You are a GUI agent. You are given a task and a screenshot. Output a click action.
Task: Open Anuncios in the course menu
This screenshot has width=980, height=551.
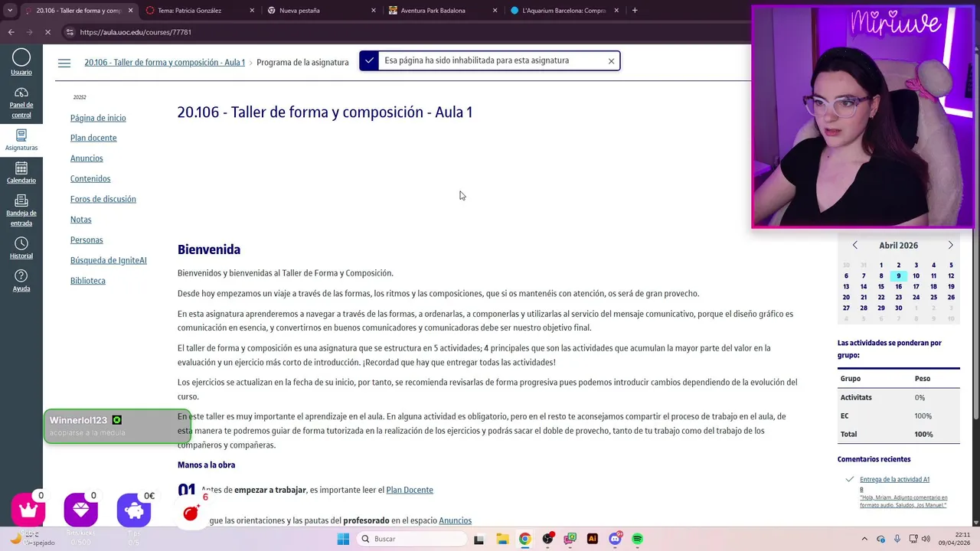tap(87, 158)
